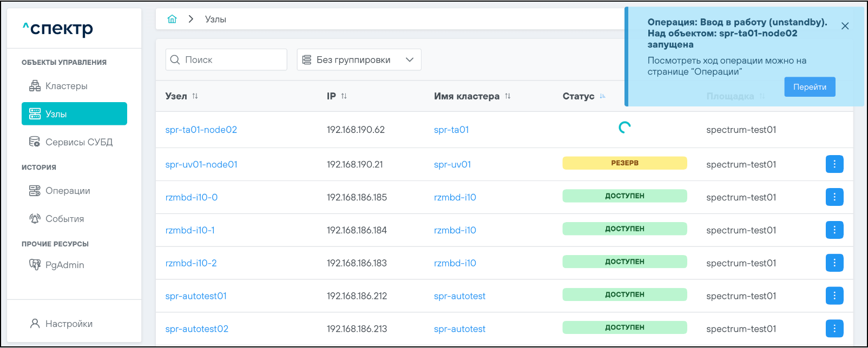868x348 pixels.
Task: Open Кластеры in the sidebar
Action: 66,86
